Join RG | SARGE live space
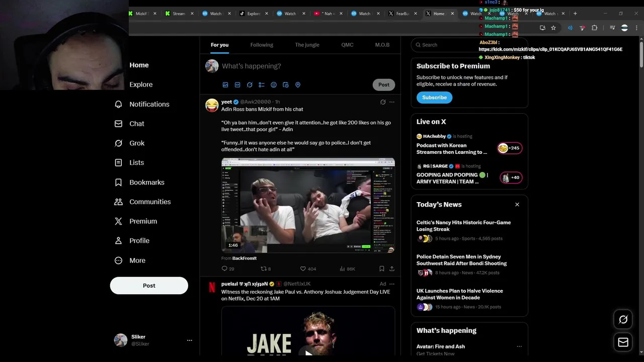Viewport: 644px width, 362px height. 511,177
